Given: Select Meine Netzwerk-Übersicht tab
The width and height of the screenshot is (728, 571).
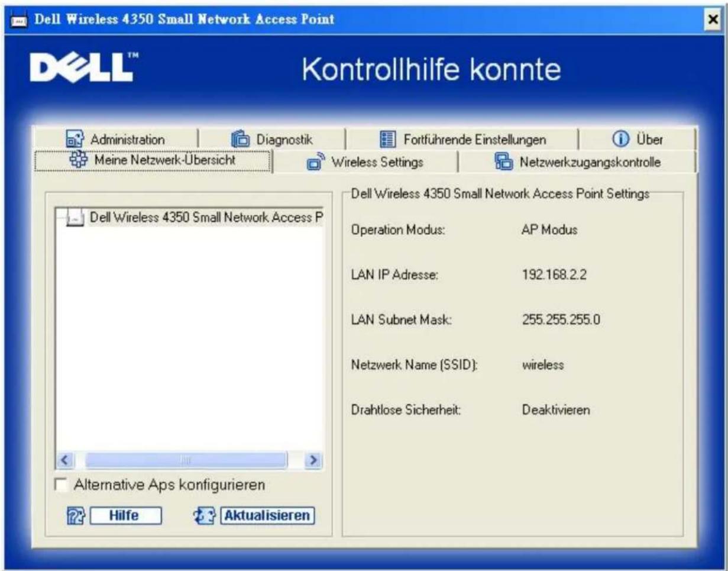Looking at the screenshot, I should coord(153,161).
